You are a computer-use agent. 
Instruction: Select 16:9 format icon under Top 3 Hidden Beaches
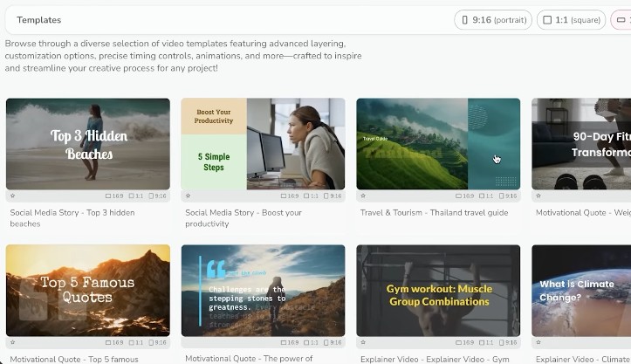pos(113,196)
